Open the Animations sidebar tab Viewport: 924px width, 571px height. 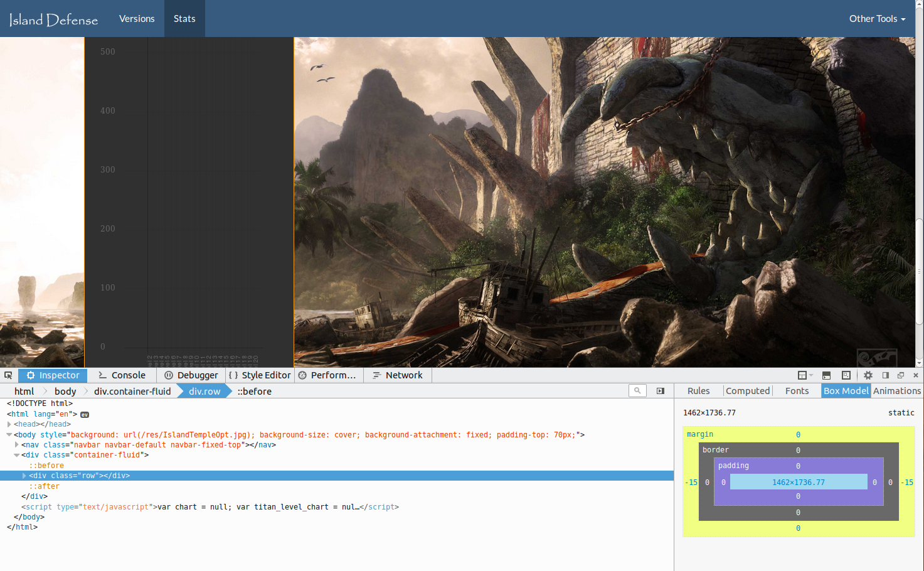click(897, 391)
